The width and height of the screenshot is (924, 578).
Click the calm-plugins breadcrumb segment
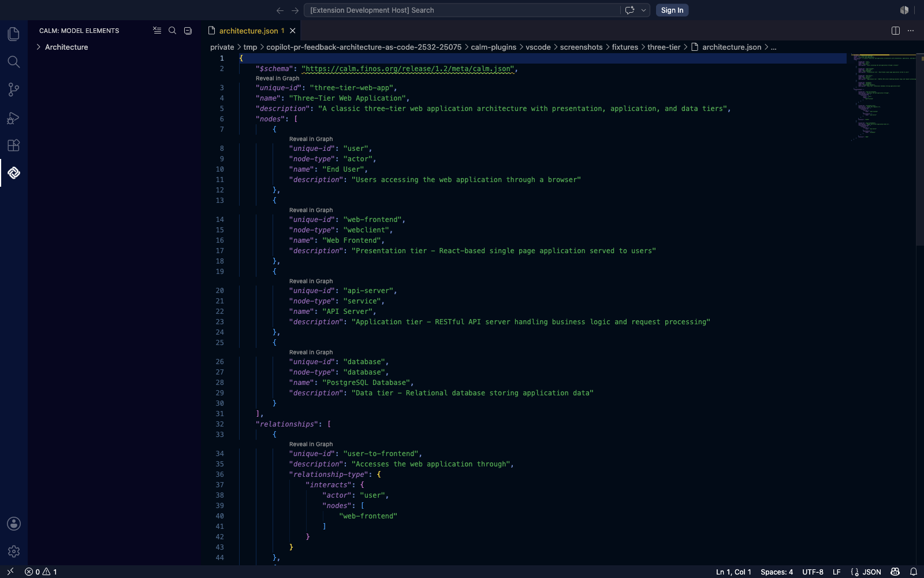click(493, 47)
